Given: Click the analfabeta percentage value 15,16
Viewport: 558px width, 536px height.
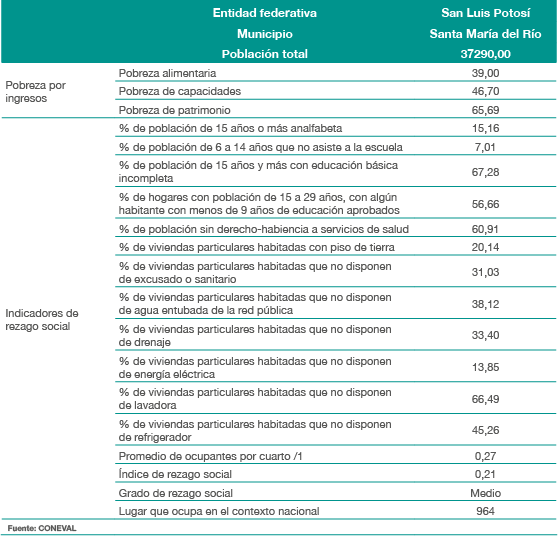Looking at the screenshot, I should coord(485,128).
